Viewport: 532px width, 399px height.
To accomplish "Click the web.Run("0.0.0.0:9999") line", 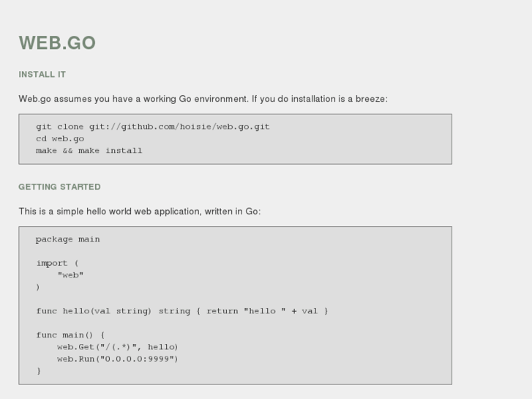I will (117, 359).
